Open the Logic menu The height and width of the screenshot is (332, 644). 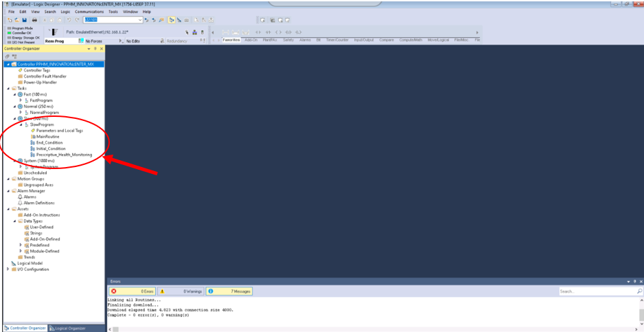point(65,12)
